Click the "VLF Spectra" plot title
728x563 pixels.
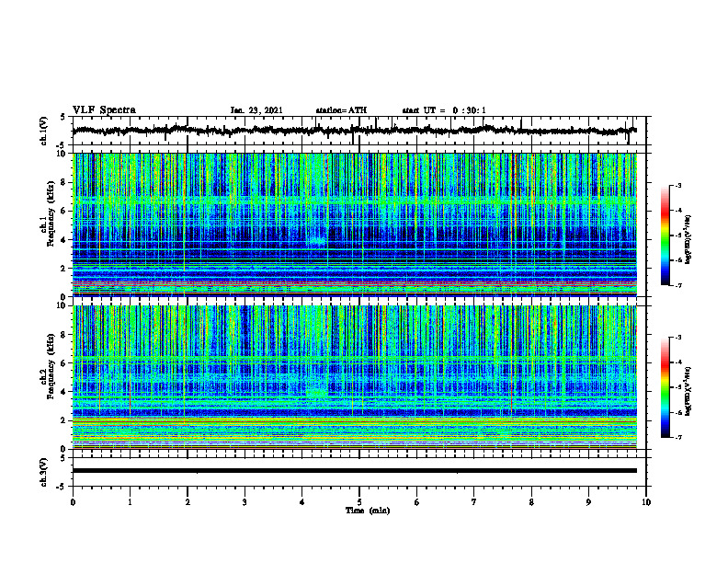tap(104, 110)
